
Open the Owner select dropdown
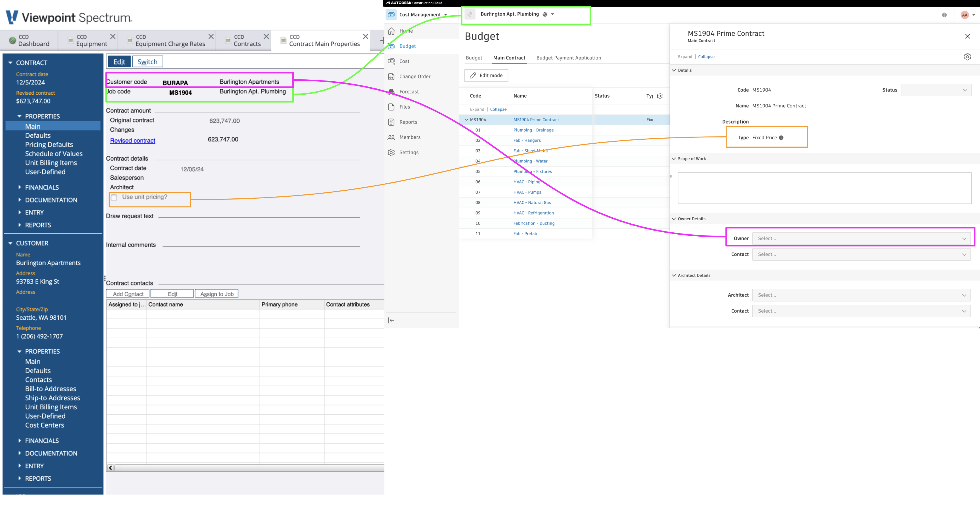click(861, 238)
